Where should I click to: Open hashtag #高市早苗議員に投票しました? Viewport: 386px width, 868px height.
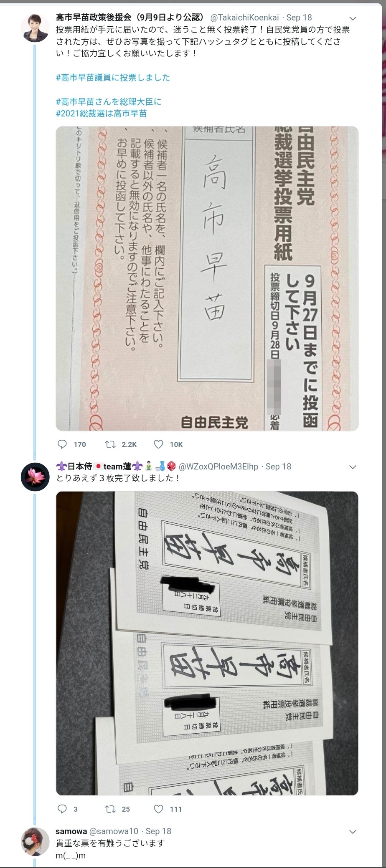coord(113,77)
